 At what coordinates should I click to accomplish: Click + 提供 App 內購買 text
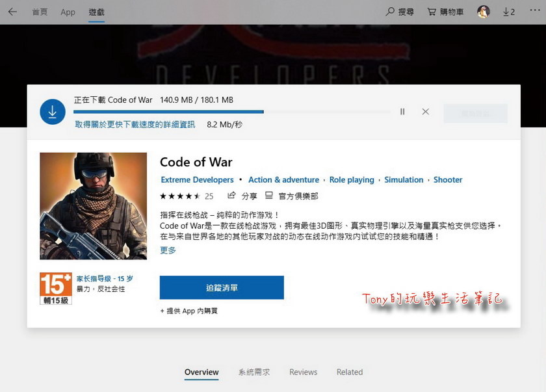188,311
